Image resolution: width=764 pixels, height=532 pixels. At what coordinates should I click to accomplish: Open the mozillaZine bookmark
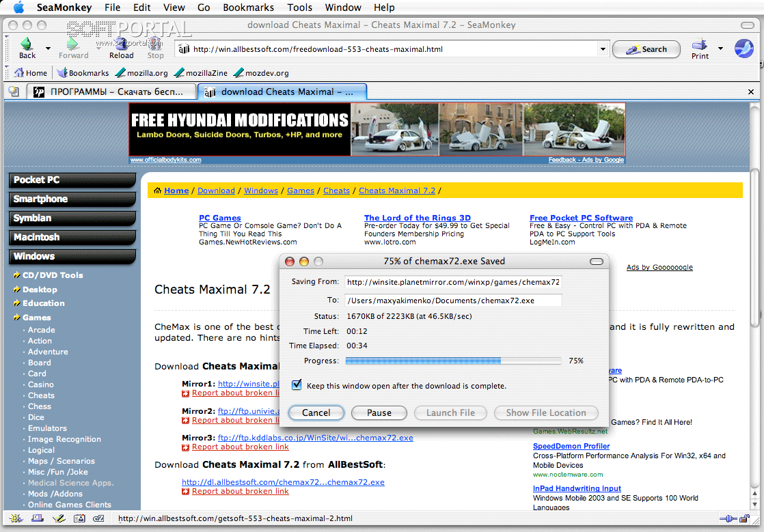(x=201, y=72)
